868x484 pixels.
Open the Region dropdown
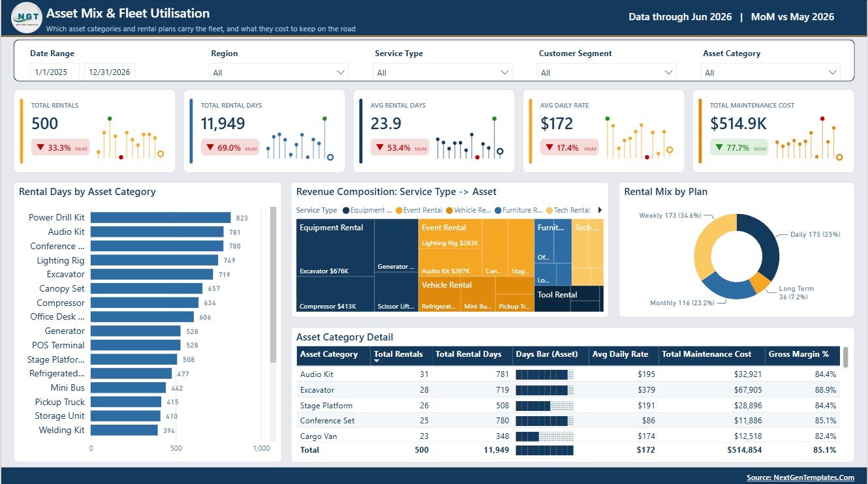click(279, 72)
